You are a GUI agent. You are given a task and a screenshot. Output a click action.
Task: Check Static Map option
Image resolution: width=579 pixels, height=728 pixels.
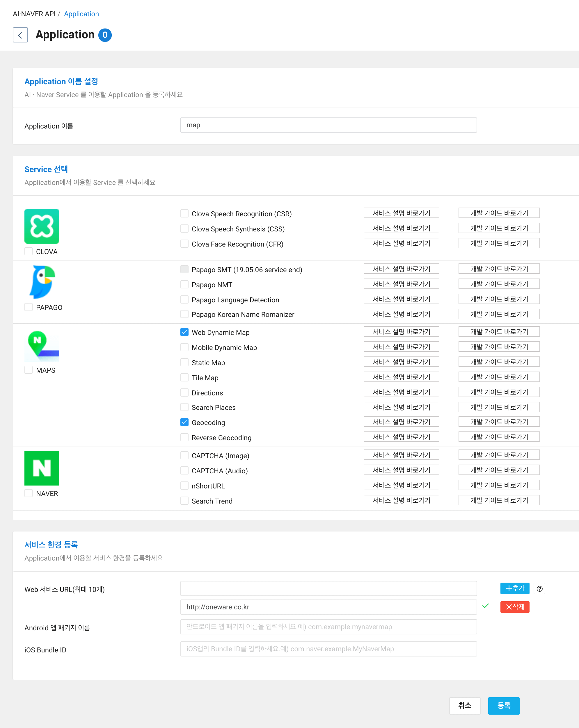tap(184, 362)
